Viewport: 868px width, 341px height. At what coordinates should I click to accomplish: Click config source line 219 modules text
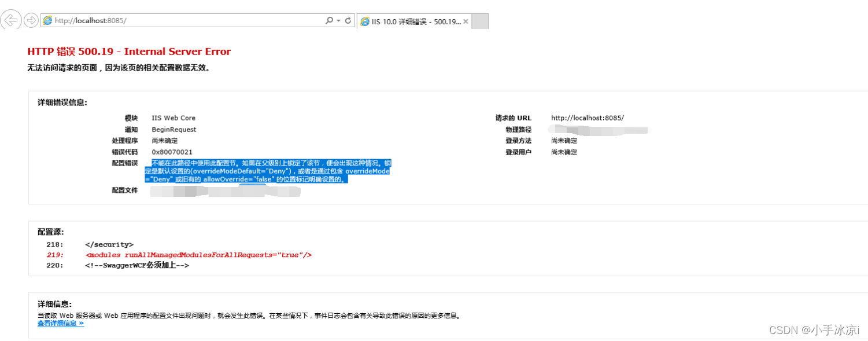(198, 255)
